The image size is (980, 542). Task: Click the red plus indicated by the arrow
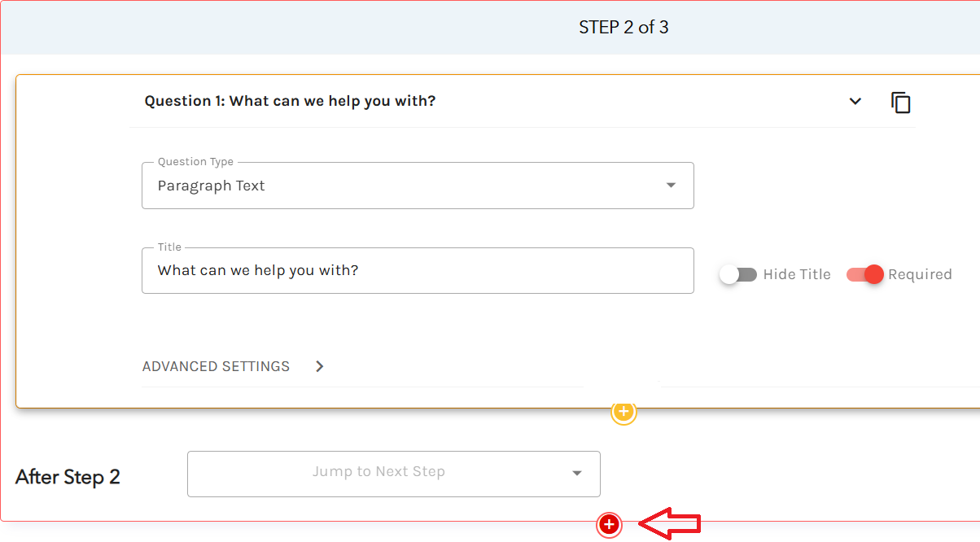609,525
